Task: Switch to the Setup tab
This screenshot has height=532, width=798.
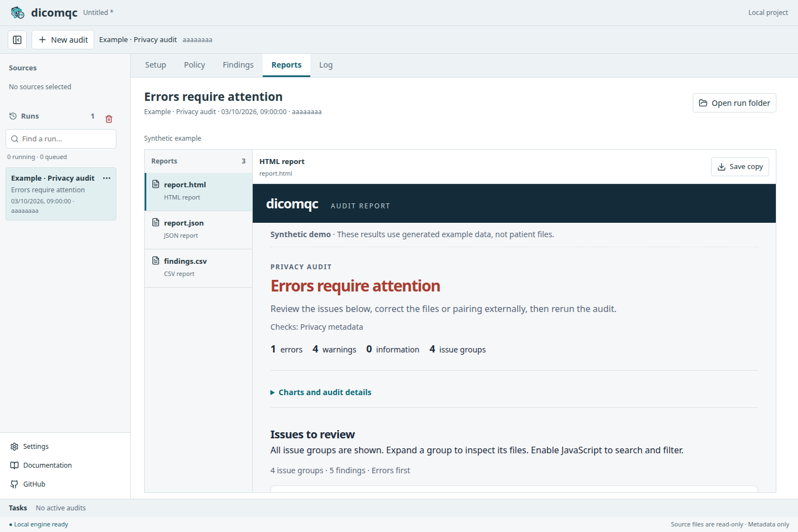Action: coord(156,65)
